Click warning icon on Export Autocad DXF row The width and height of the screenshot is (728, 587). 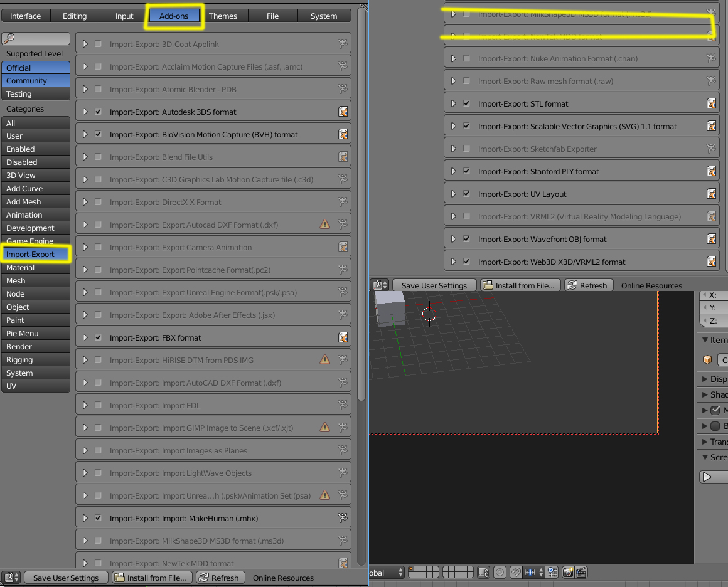click(x=325, y=225)
